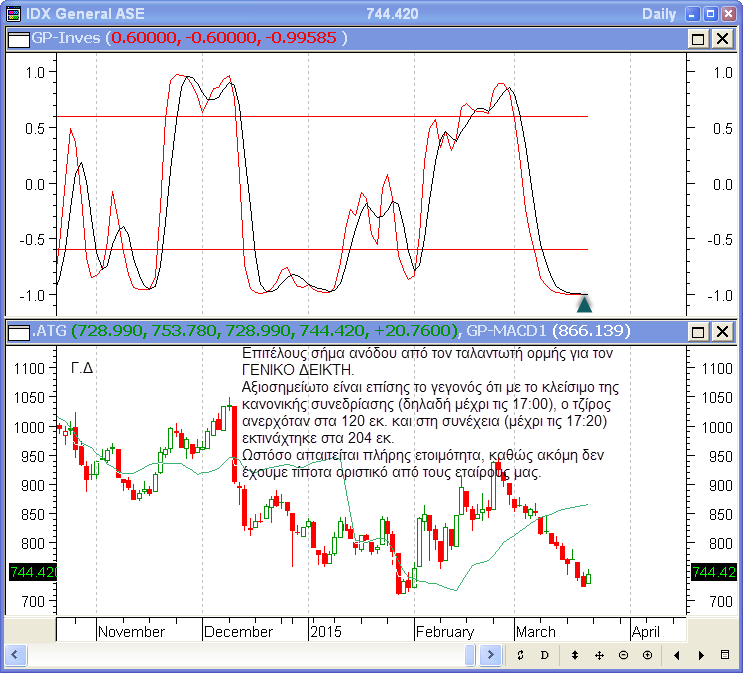Screen dimensions: 743x673
Task: Click the horizontal scrollbar thumb
Action: 470,655
